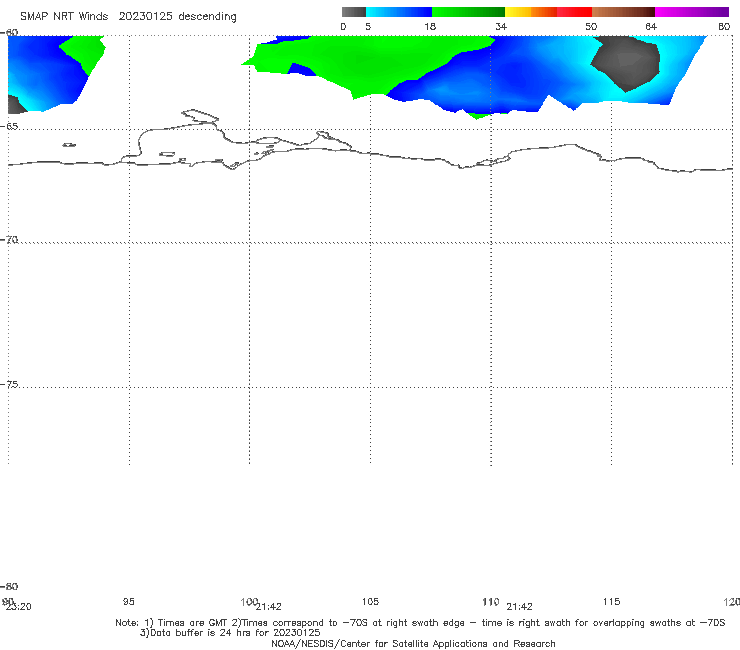Click the latitude label "-75"
The width and height of the screenshot is (740, 650).
[9, 384]
